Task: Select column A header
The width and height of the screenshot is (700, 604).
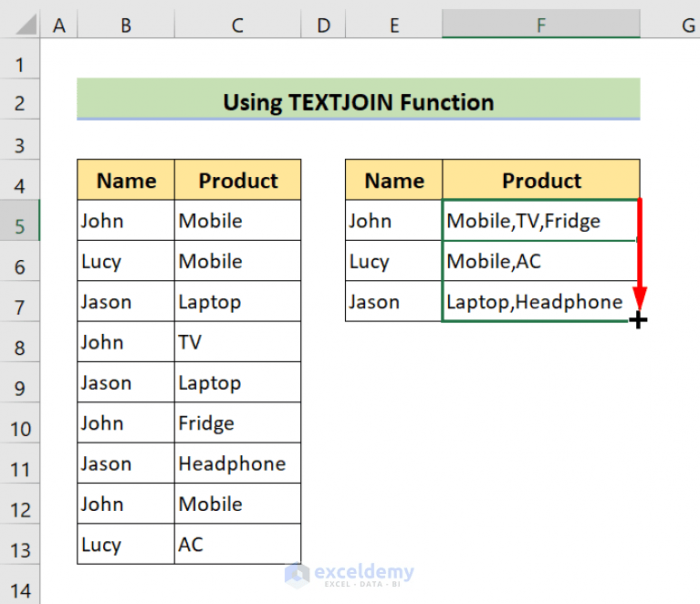Action: [x=59, y=26]
